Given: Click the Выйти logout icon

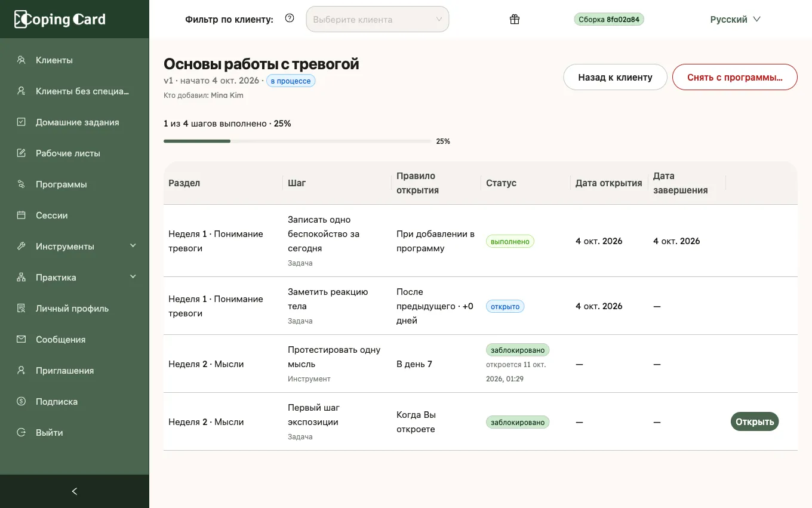Looking at the screenshot, I should tap(21, 432).
